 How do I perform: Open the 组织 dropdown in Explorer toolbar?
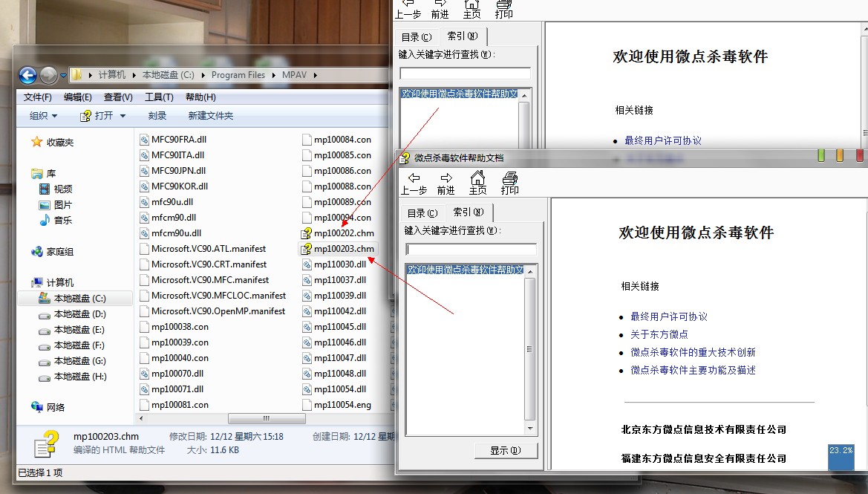[x=43, y=116]
